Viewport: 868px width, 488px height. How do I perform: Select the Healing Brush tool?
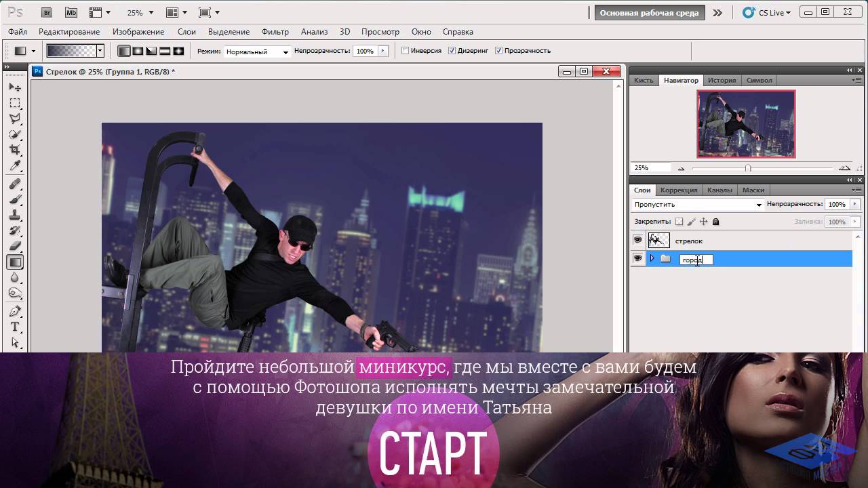tap(14, 184)
